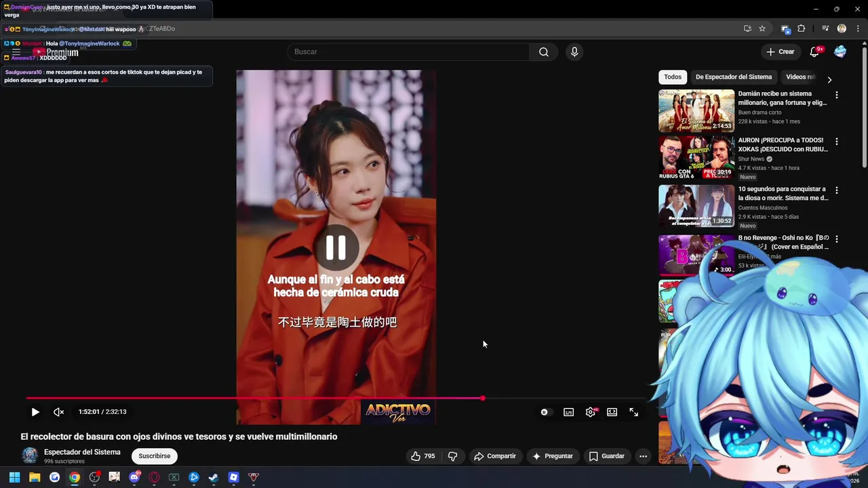Like the video with 795 likes
868x488 pixels.
(x=423, y=456)
